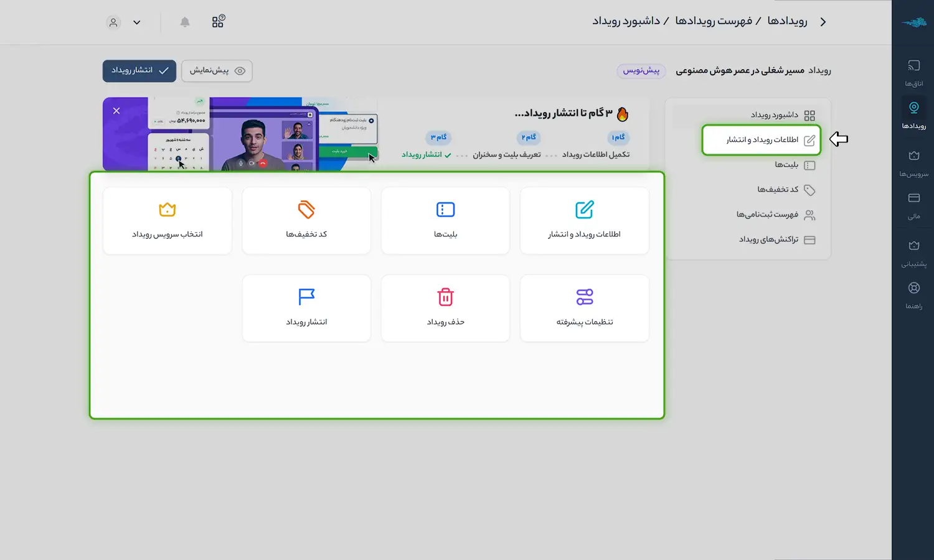
Task: Select اطلاعات رویداد و انتشار in side menu
Action: coord(762,140)
